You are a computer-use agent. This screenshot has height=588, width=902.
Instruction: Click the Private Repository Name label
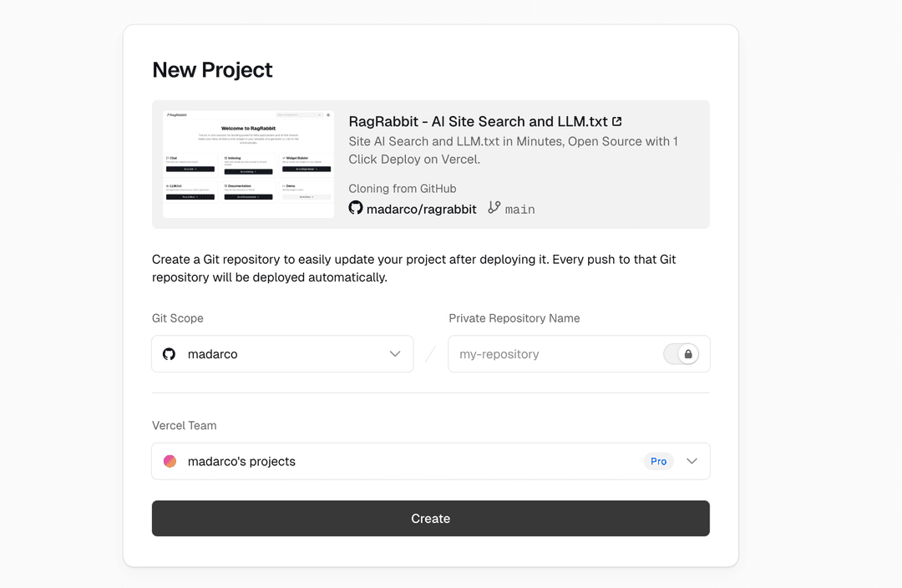click(514, 318)
